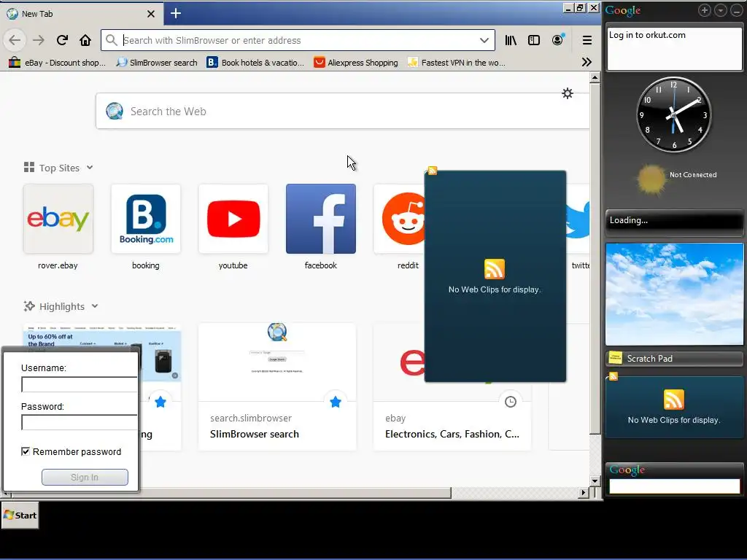
Task: Click the Sign In button
Action: coord(85,477)
